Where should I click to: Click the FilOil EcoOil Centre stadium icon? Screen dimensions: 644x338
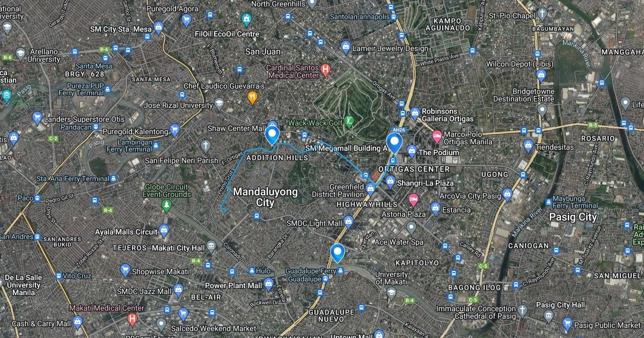click(246, 20)
